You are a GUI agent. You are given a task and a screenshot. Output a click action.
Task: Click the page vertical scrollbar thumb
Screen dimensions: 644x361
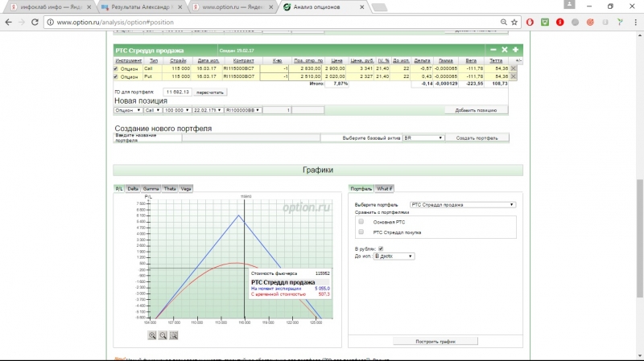click(640, 238)
